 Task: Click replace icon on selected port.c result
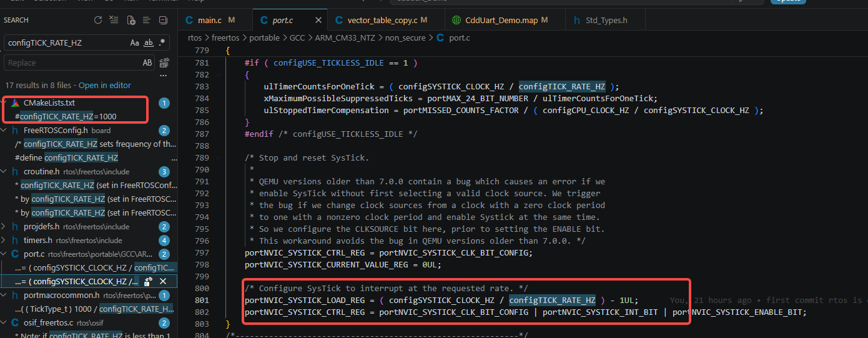[x=149, y=282]
